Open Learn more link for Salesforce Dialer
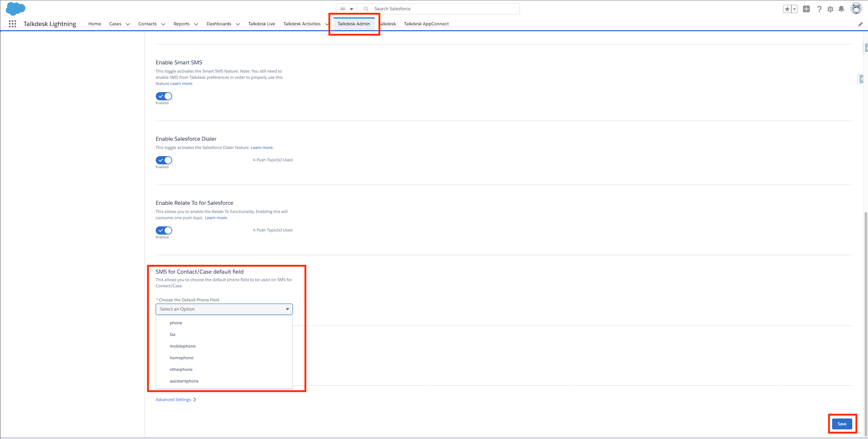868x439 pixels. 262,148
